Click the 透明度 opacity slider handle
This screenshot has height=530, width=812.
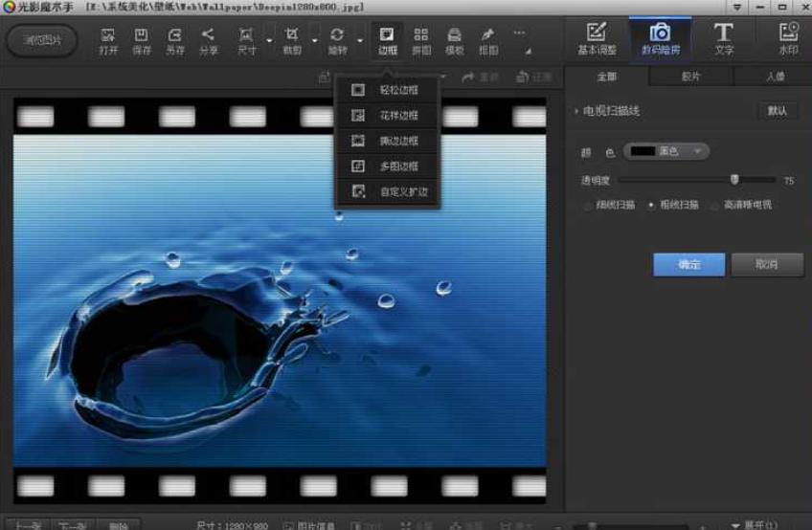[x=734, y=179]
